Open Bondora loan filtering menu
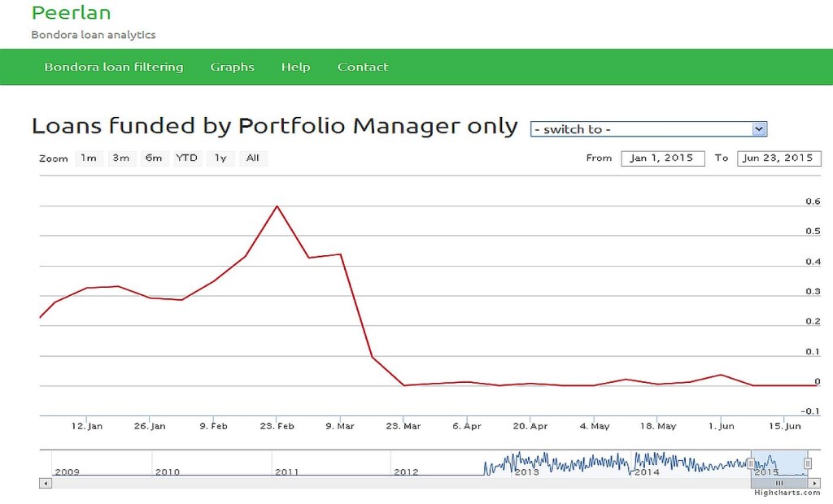The width and height of the screenshot is (833, 504). pyautogui.click(x=114, y=67)
